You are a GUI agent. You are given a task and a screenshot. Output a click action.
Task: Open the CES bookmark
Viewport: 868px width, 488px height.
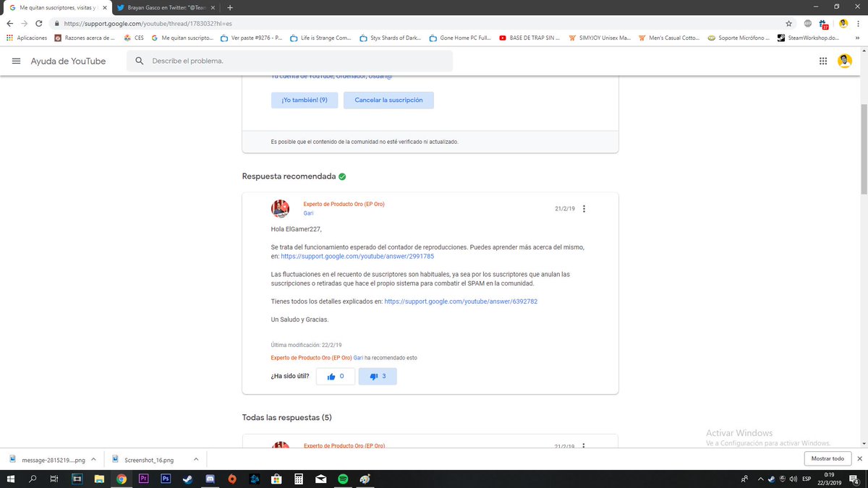point(134,38)
